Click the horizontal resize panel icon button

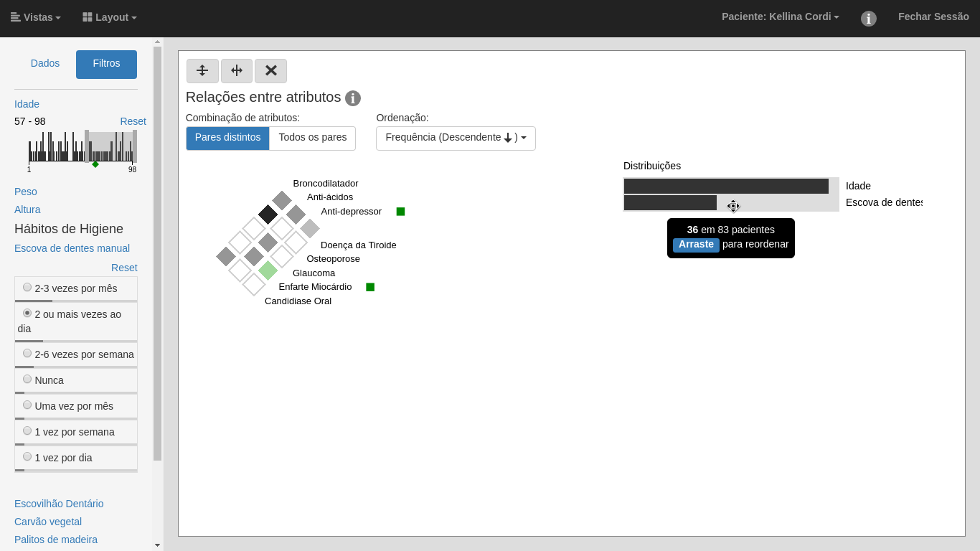coord(237,71)
